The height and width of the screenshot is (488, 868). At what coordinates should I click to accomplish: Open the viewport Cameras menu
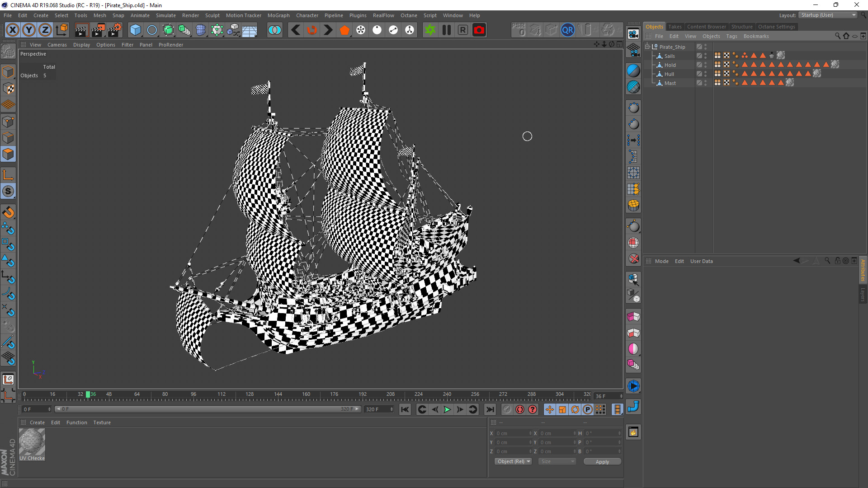click(57, 45)
